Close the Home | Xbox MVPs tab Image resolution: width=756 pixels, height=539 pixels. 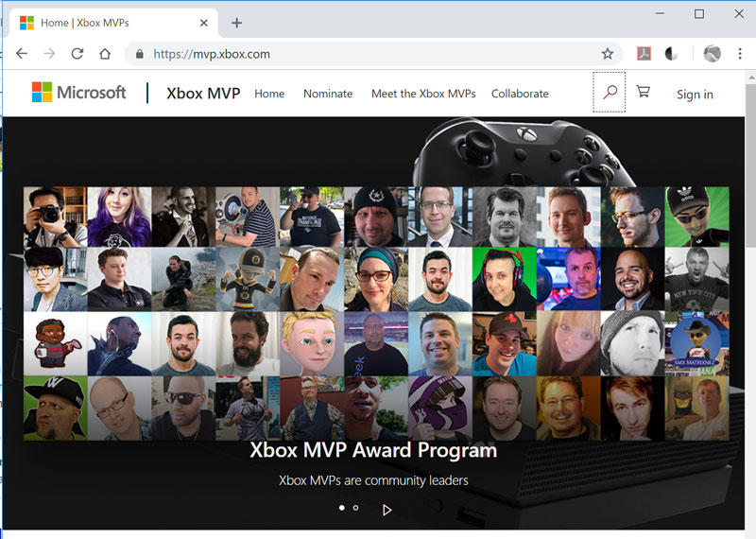[x=203, y=23]
